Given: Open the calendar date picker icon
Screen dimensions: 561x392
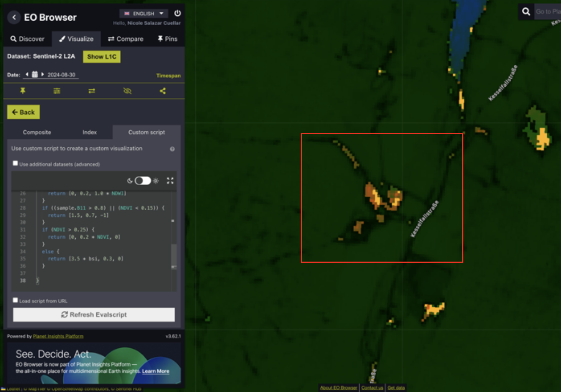Looking at the screenshot, I should (35, 74).
